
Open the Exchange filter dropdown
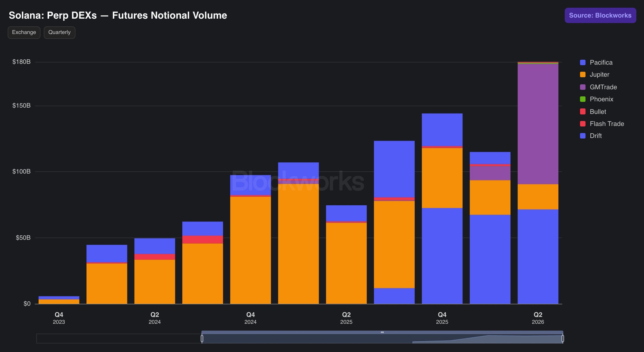(x=24, y=33)
